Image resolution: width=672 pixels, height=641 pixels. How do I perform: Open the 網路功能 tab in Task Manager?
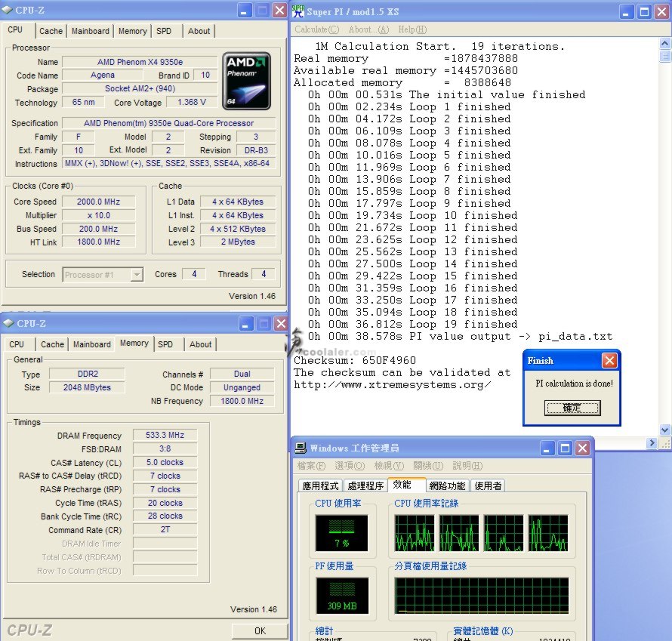coord(447,485)
